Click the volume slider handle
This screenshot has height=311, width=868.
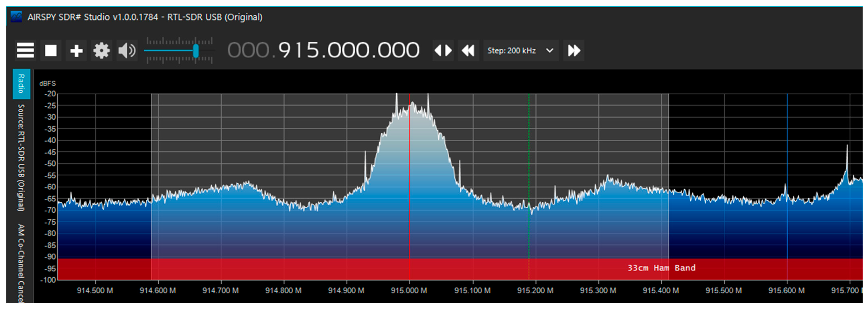pos(196,51)
